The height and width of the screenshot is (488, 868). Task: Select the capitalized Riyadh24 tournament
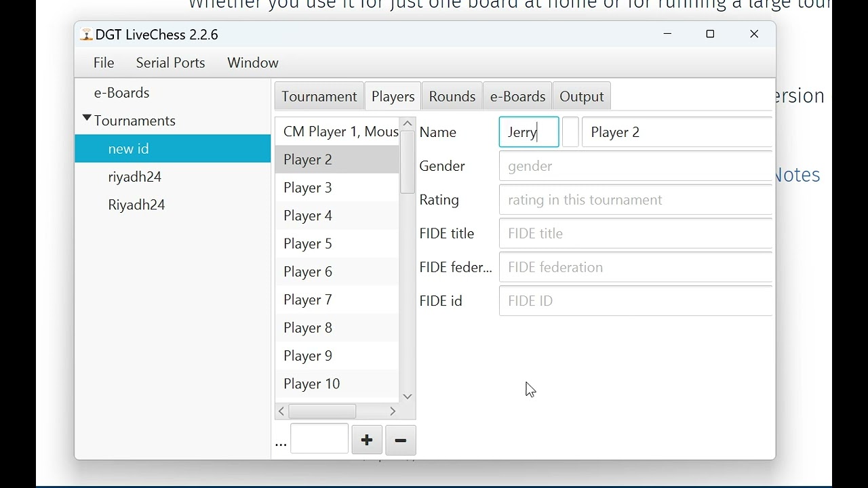point(173,205)
